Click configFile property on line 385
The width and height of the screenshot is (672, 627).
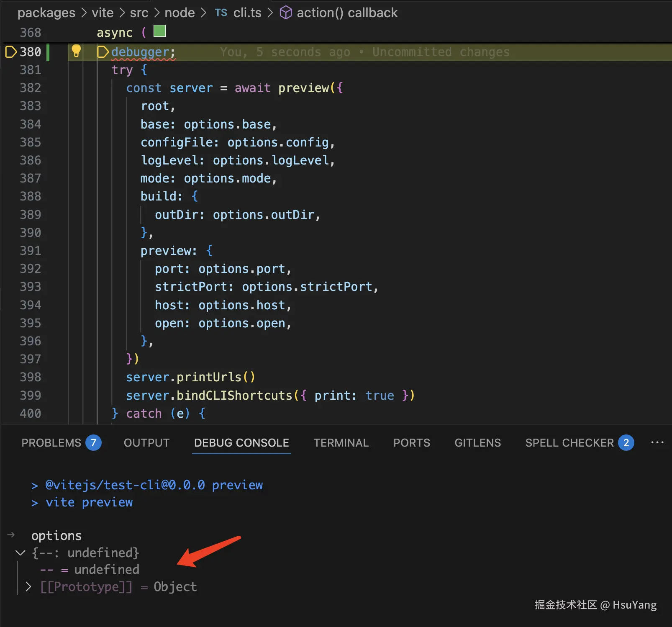tap(177, 142)
